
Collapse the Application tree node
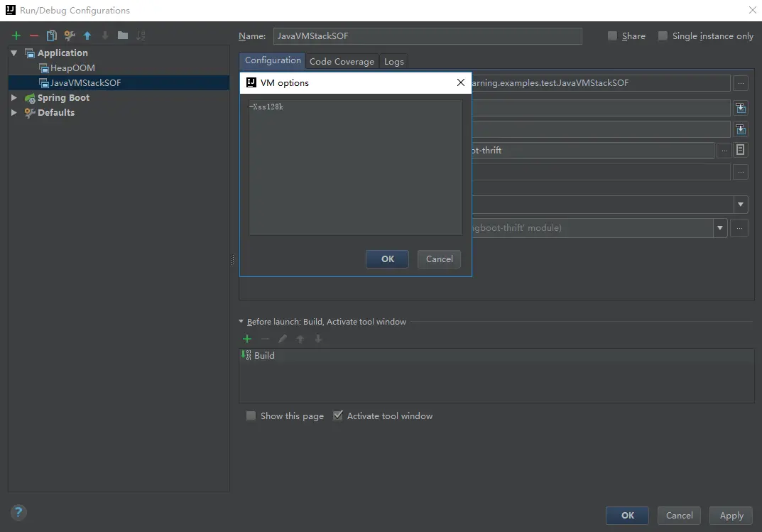(14, 53)
